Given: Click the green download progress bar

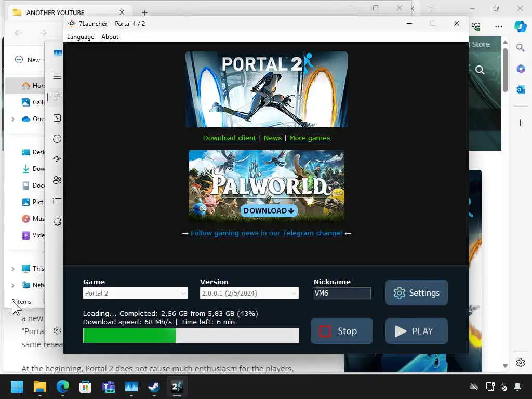Looking at the screenshot, I should click(191, 335).
